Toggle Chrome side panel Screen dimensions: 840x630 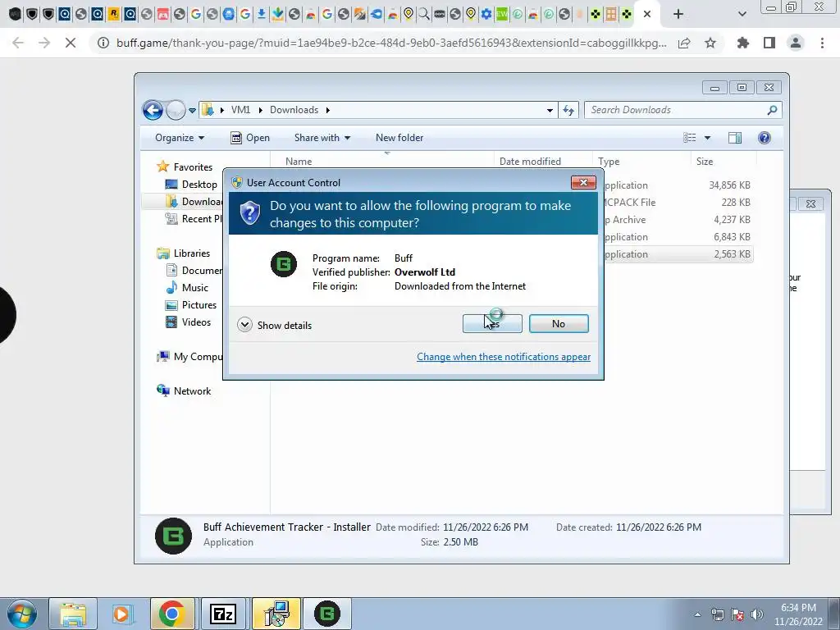click(769, 43)
